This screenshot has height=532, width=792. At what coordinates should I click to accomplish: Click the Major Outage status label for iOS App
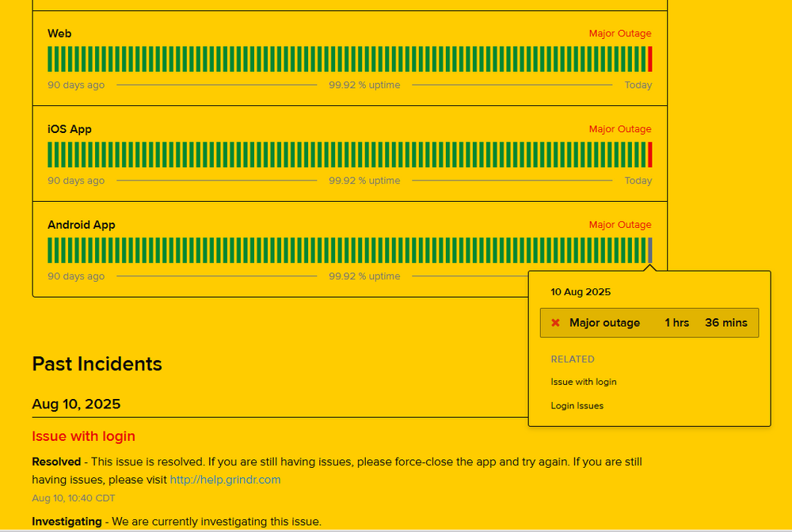point(620,129)
